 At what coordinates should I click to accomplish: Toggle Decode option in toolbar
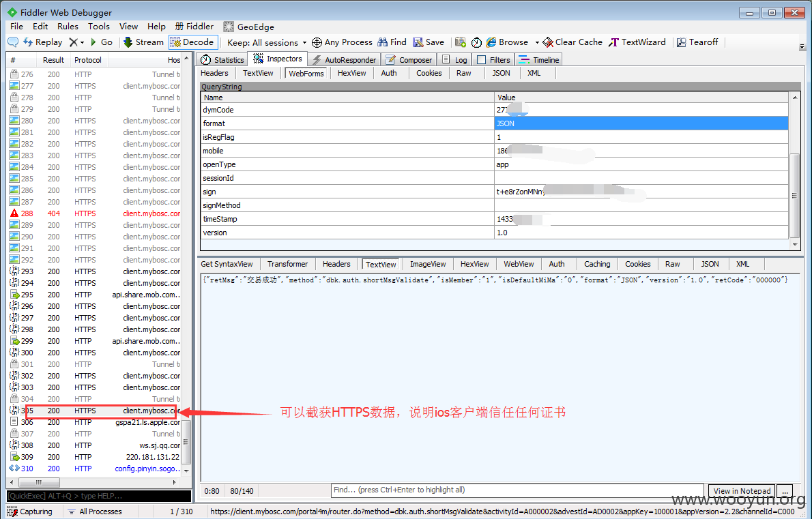click(193, 42)
